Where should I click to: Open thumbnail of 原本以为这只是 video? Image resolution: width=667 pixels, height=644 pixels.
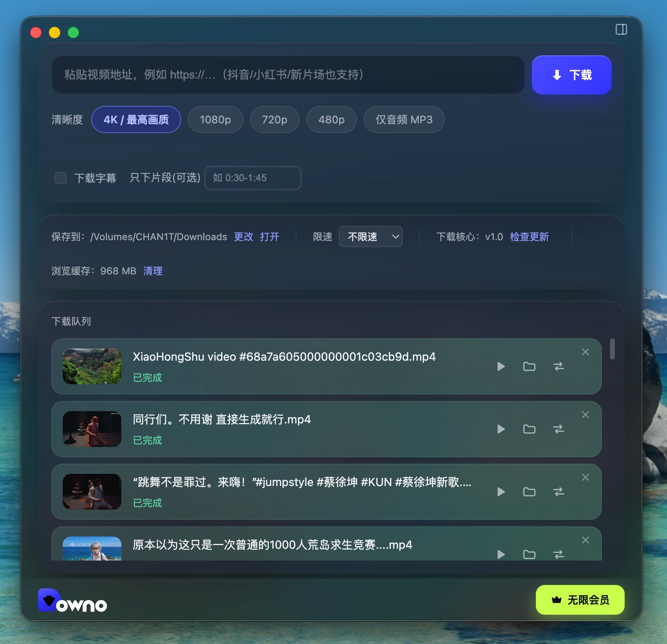click(92, 548)
